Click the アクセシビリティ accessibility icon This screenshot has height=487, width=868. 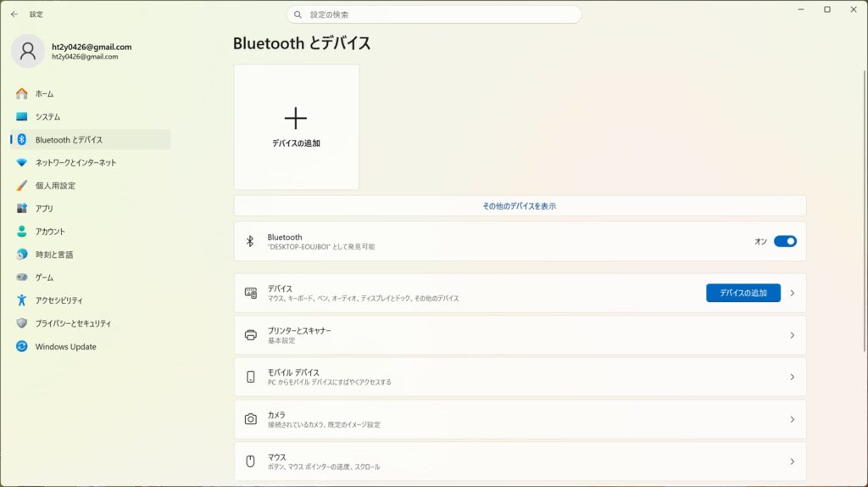point(22,300)
